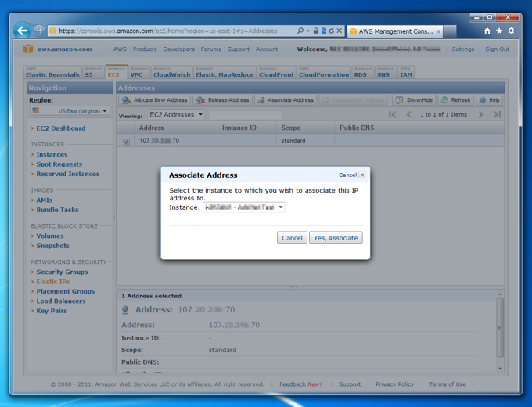Click Allocate New Address toolbar button
Screen dimensions: 532x407
click(155, 100)
